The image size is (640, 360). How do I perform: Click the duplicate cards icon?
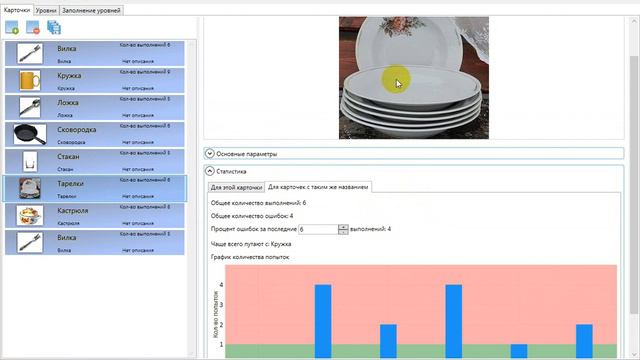coord(54,27)
